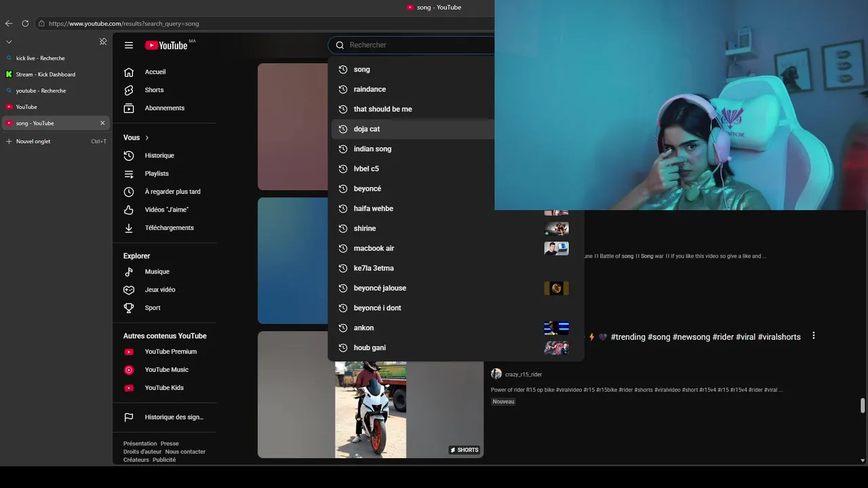Open the Publicité footer link

tap(164, 460)
